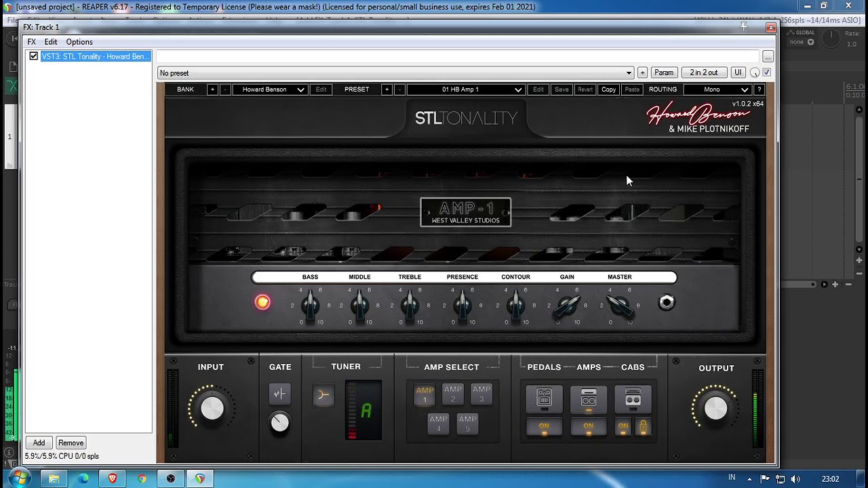Screen dimensions: 868x488
Task: Open Chrome from taskbar
Action: [142, 479]
